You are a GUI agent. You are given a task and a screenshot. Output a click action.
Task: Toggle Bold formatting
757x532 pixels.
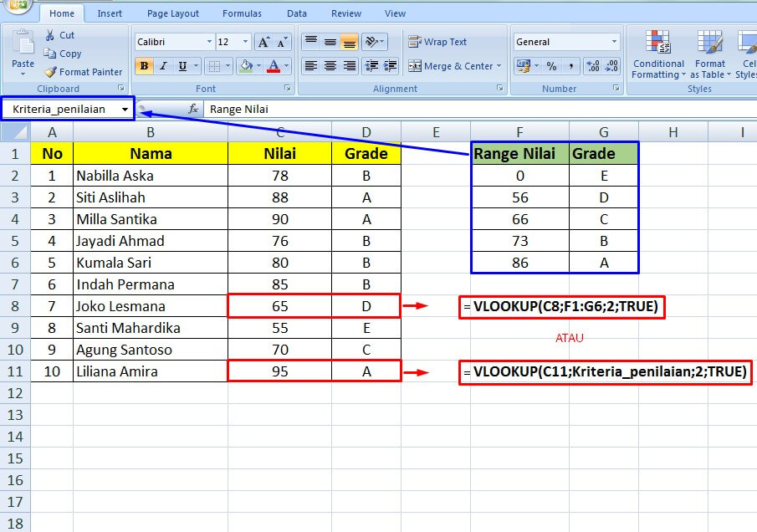pos(144,65)
